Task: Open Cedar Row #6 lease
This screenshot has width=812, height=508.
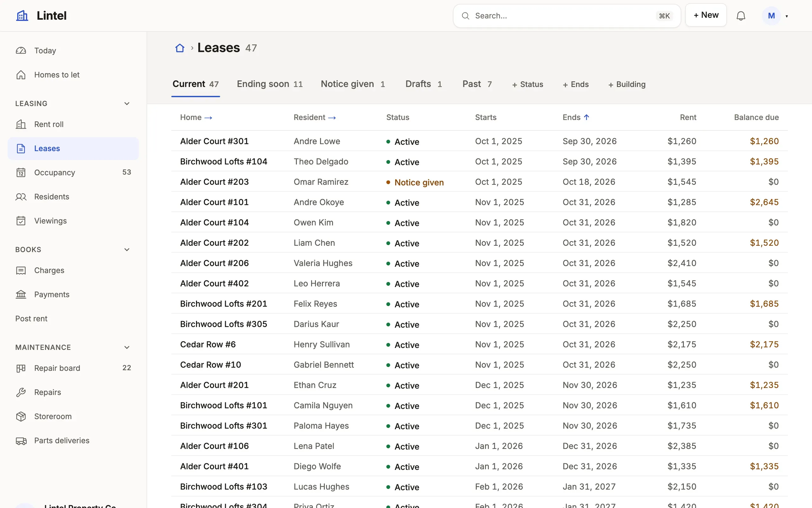Action: click(x=208, y=344)
